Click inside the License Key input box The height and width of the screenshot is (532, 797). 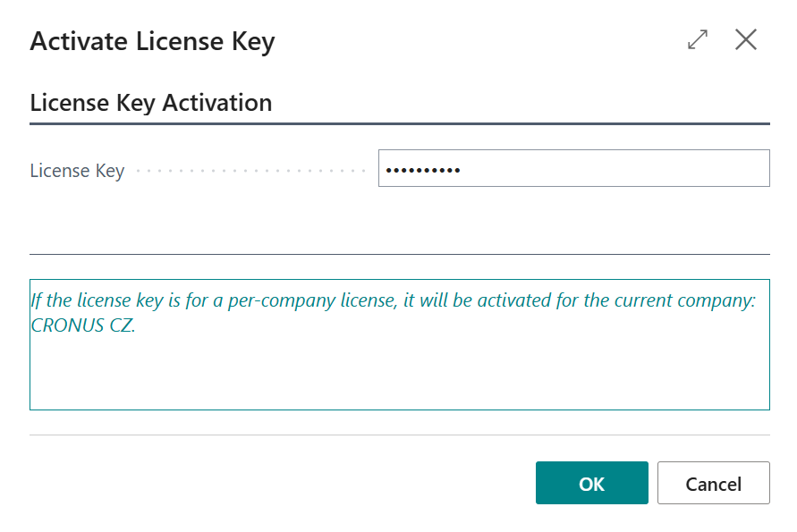tap(572, 168)
